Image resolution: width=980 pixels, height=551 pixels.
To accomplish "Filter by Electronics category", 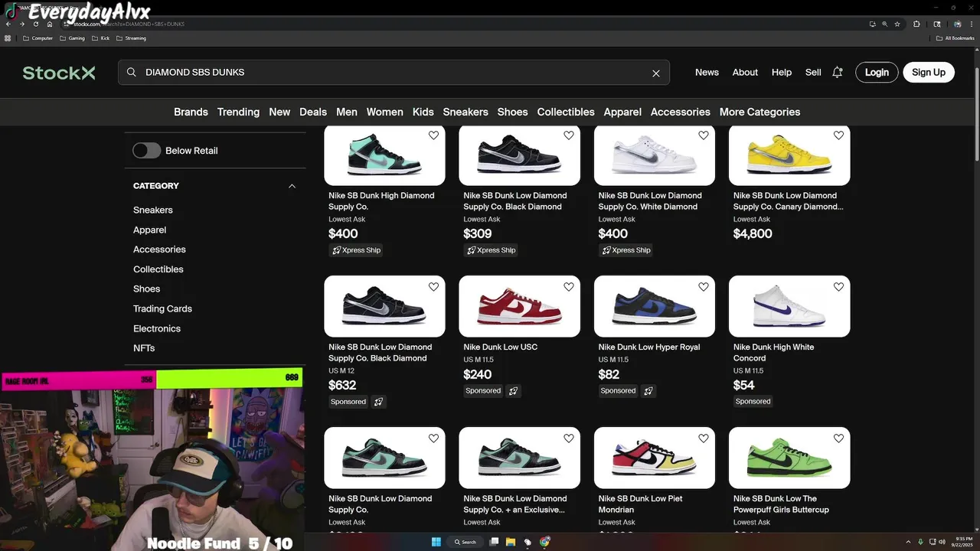I will point(157,328).
